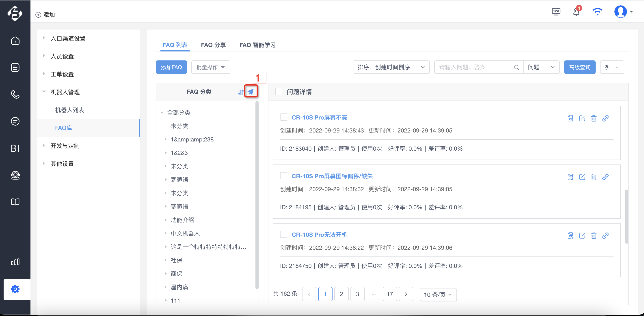Check the CR-10S Pro屏幕不亮 checkbox
This screenshot has height=316, width=644.
[283, 117]
